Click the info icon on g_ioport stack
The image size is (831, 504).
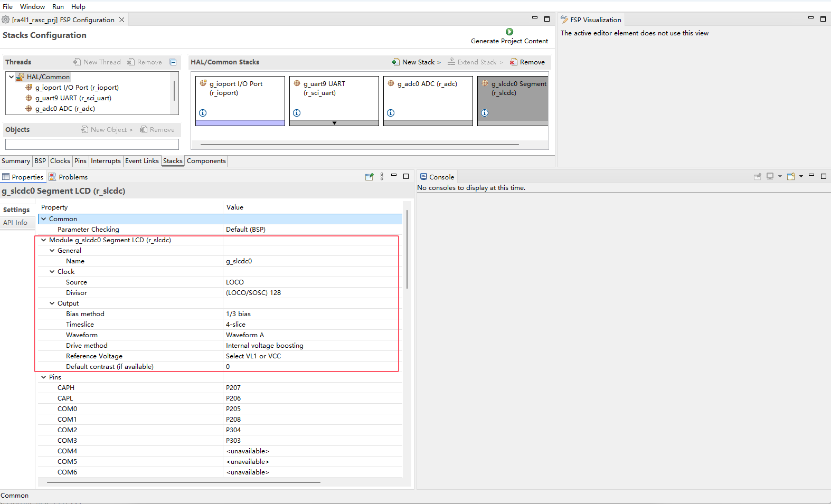click(x=203, y=113)
